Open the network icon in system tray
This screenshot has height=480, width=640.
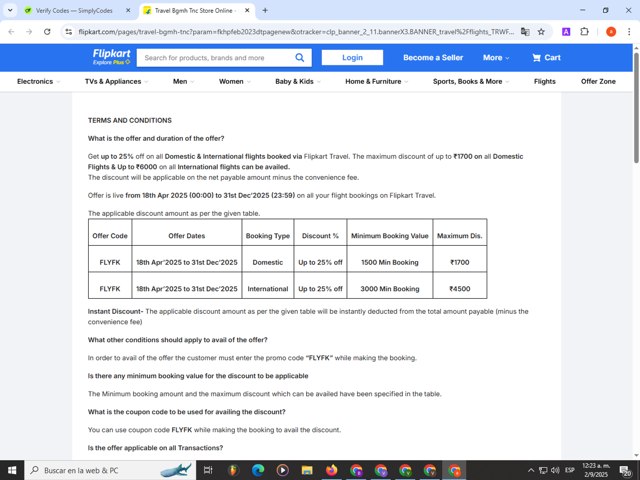tap(543, 470)
